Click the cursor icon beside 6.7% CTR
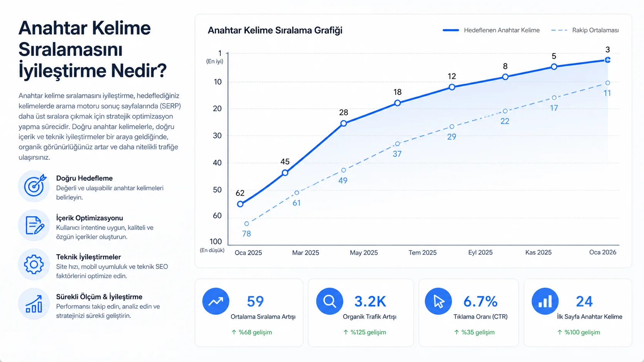 tap(438, 301)
